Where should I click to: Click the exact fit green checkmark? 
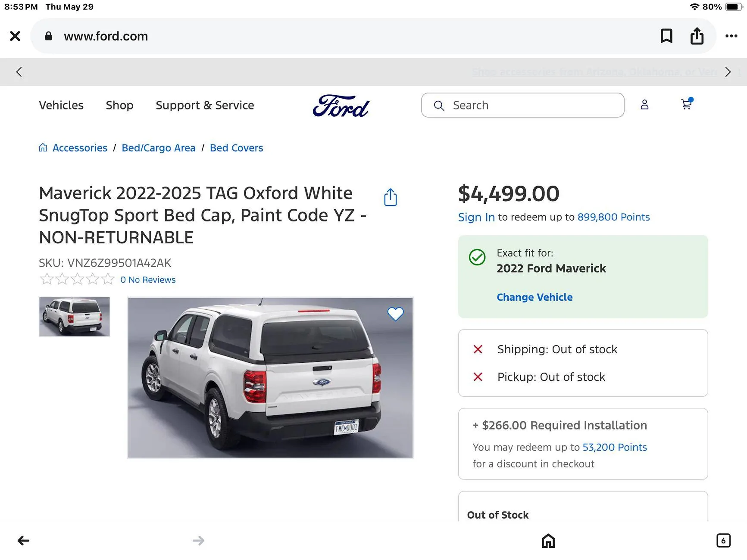(x=477, y=257)
